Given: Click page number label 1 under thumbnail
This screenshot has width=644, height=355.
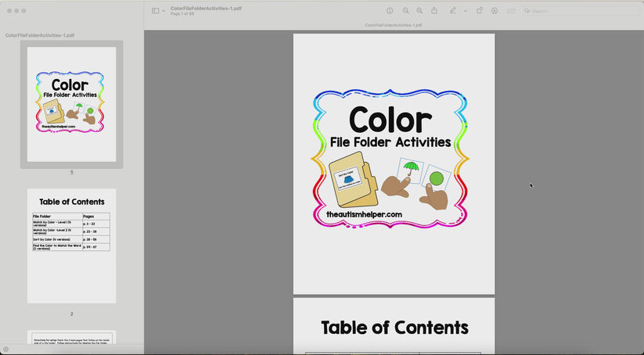Looking at the screenshot, I should (x=72, y=172).
